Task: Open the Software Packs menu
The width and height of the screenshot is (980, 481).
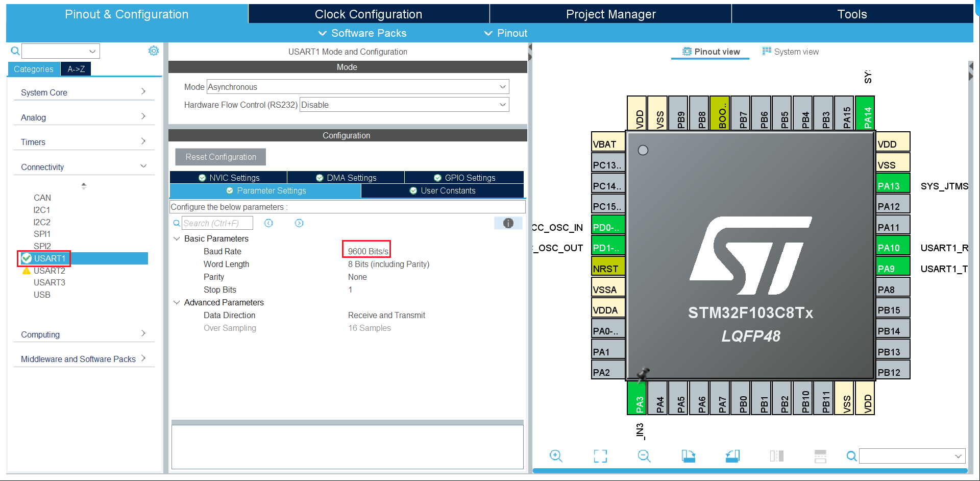Action: 362,33
